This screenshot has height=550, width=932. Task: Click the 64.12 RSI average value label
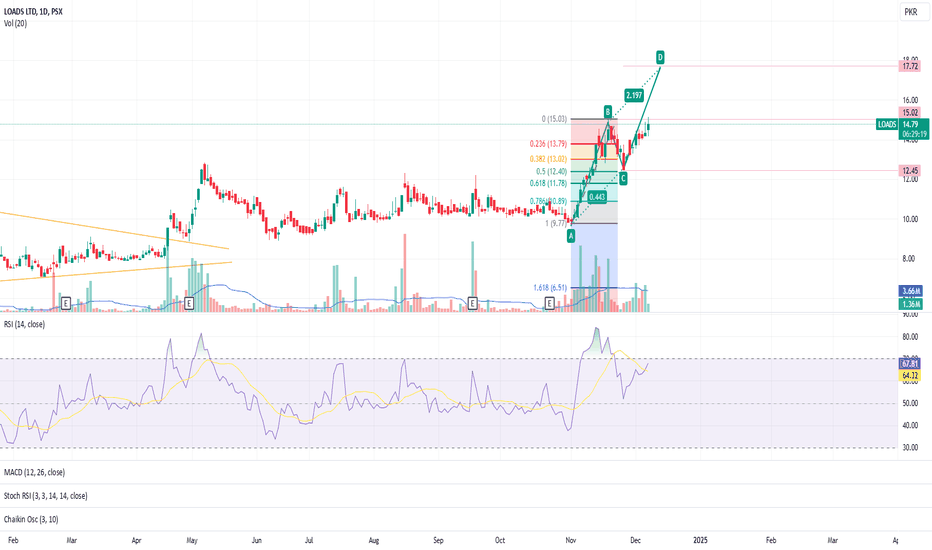pyautogui.click(x=909, y=375)
